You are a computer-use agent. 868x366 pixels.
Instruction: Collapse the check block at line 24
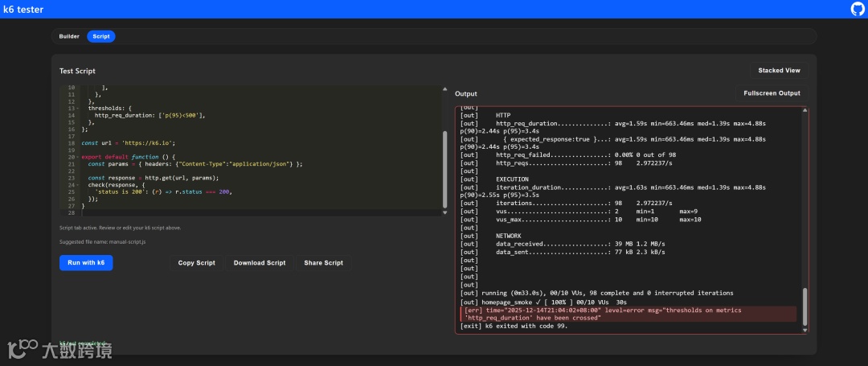click(x=77, y=185)
